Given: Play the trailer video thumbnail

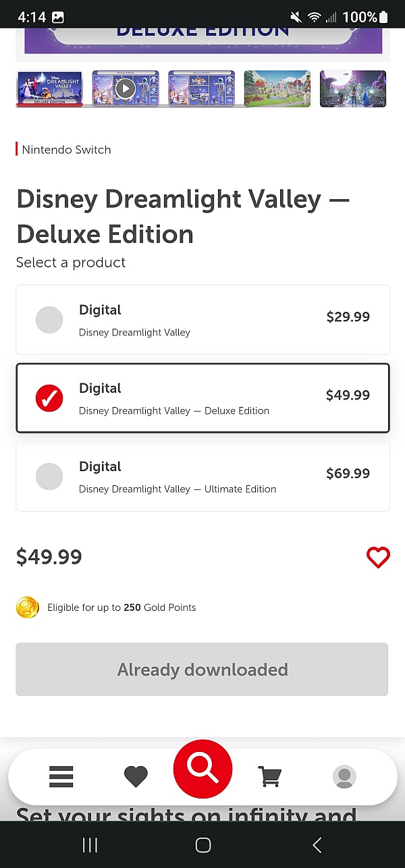Looking at the screenshot, I should 126,88.
